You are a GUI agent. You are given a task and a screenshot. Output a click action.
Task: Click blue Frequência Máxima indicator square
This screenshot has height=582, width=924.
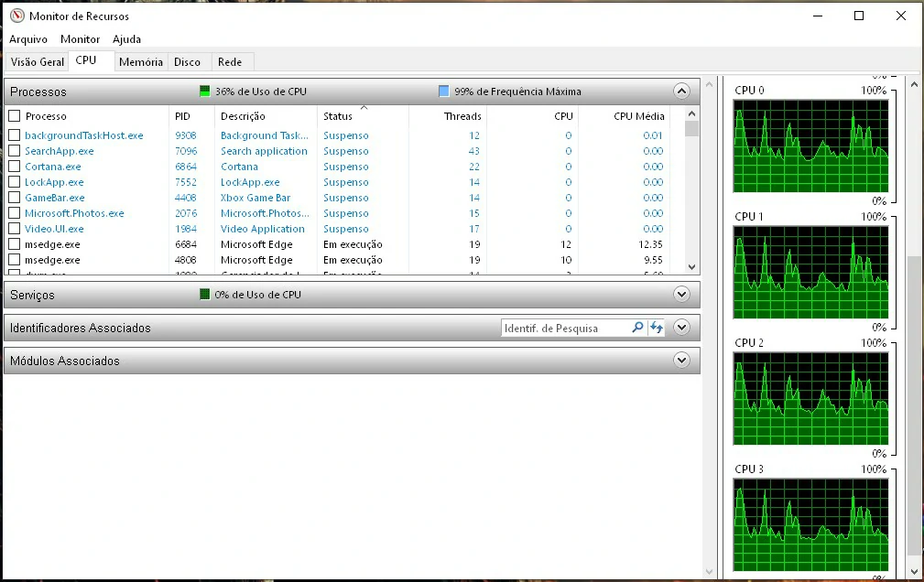tap(444, 92)
